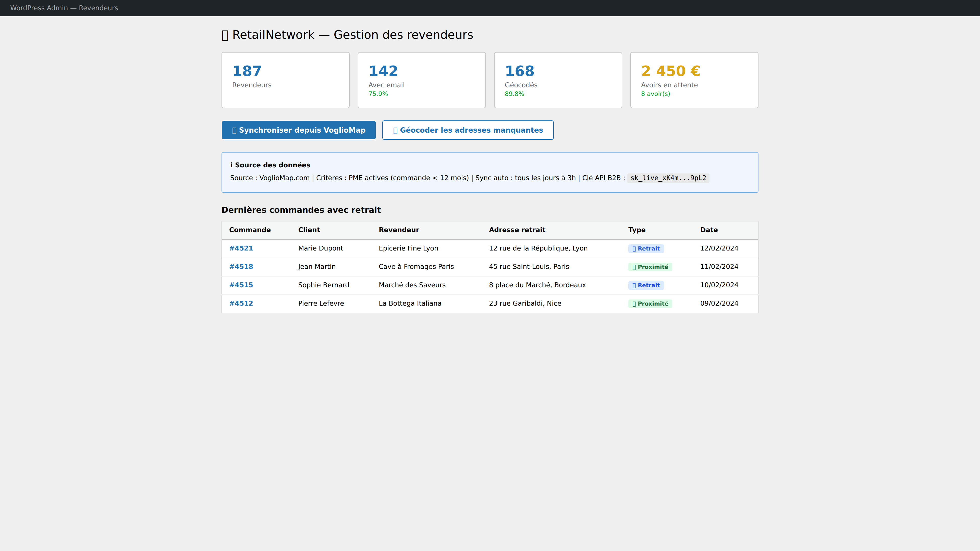Open order #4518 details

click(241, 266)
